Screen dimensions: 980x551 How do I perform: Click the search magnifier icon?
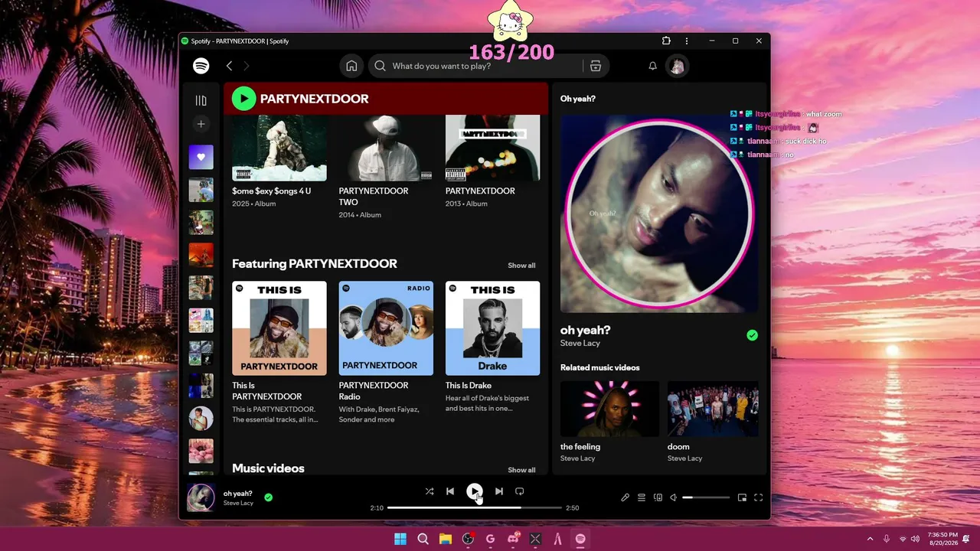[x=380, y=66]
